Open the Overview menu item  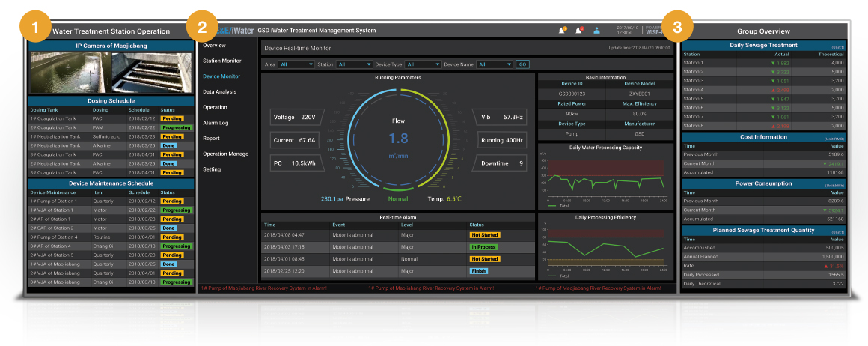click(x=214, y=45)
